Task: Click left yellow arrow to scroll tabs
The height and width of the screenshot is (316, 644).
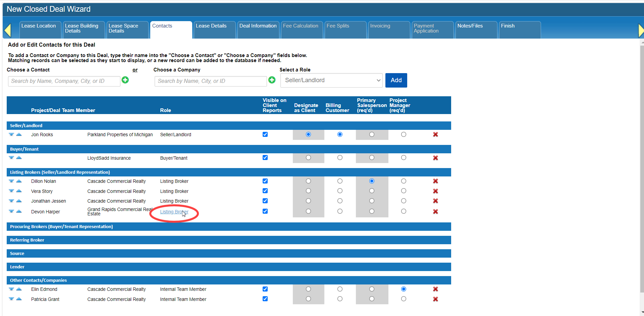Action: (7, 30)
